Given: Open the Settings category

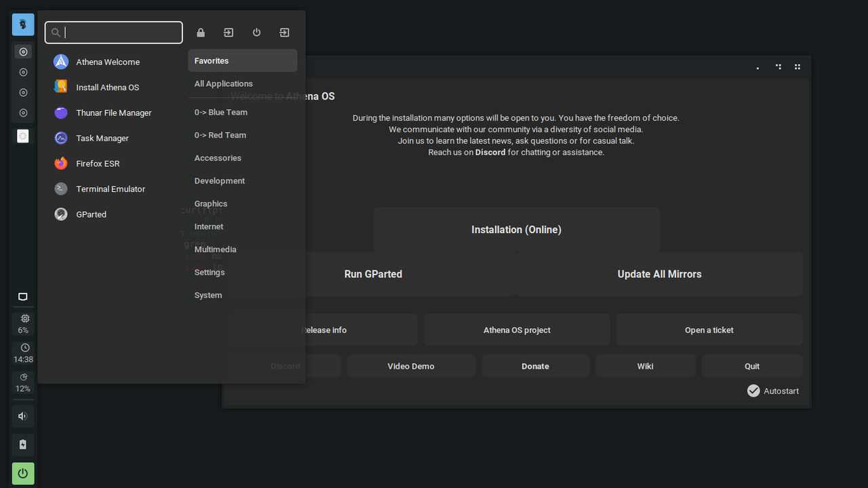Looking at the screenshot, I should tap(243, 272).
